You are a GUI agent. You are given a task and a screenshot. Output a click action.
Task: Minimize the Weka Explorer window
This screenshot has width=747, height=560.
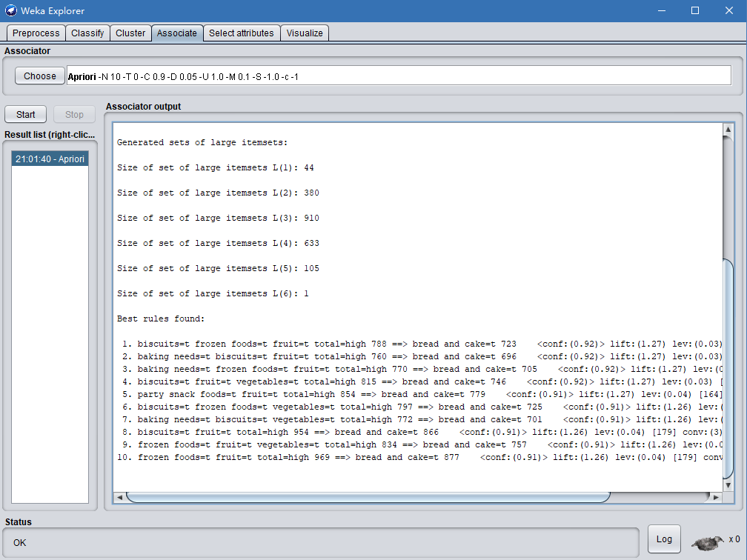[660, 11]
